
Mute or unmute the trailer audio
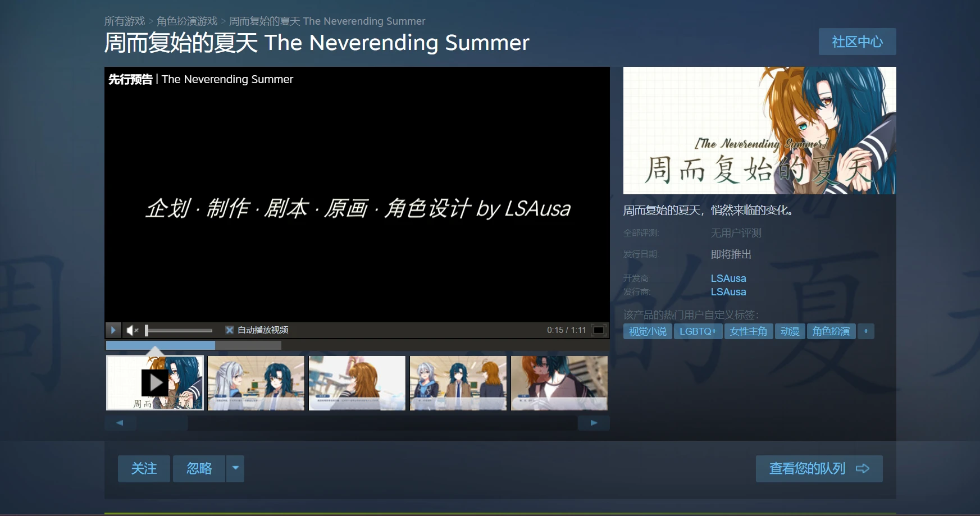point(132,330)
